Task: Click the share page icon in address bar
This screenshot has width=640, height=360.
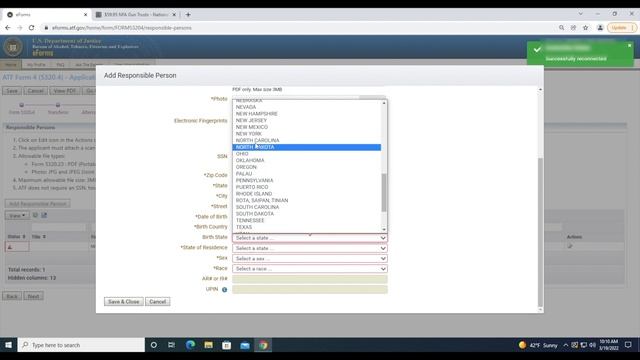Action: point(573,28)
